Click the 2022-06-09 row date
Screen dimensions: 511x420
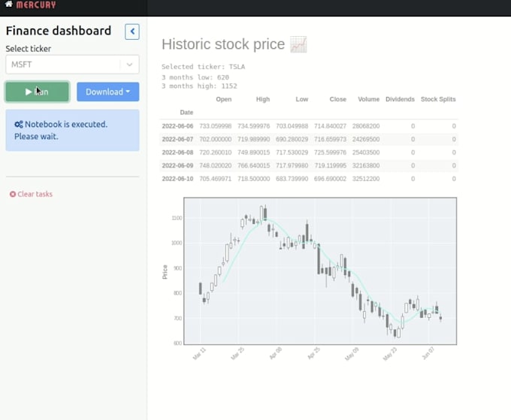177,165
